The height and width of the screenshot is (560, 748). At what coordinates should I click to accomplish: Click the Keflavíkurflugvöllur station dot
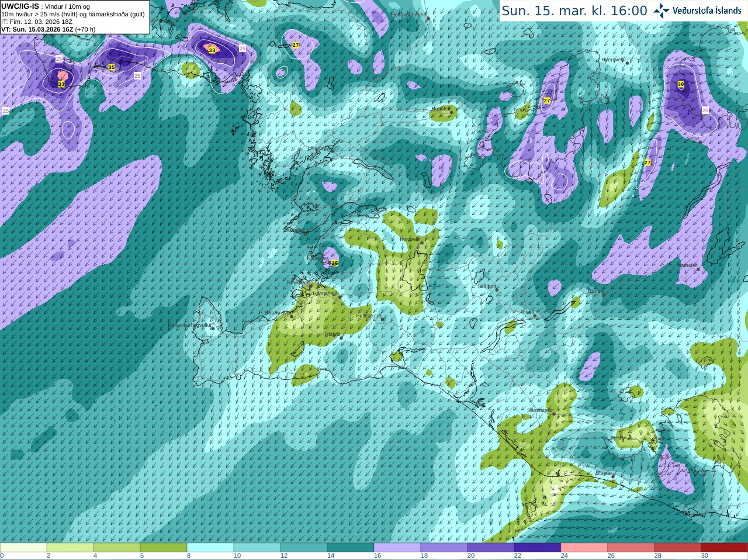213,329
